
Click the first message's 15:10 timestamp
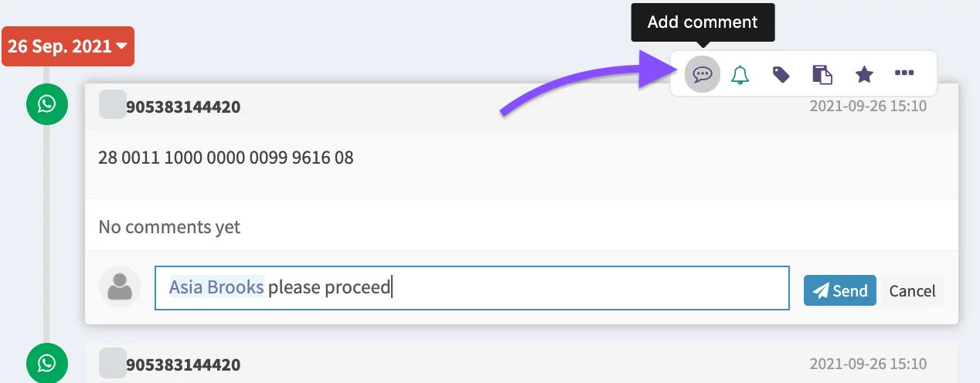tap(867, 107)
